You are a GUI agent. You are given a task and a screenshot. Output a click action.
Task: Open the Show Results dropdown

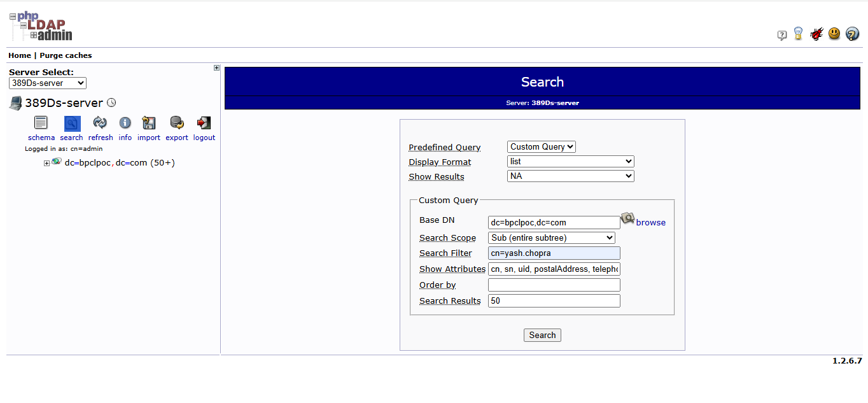(571, 176)
